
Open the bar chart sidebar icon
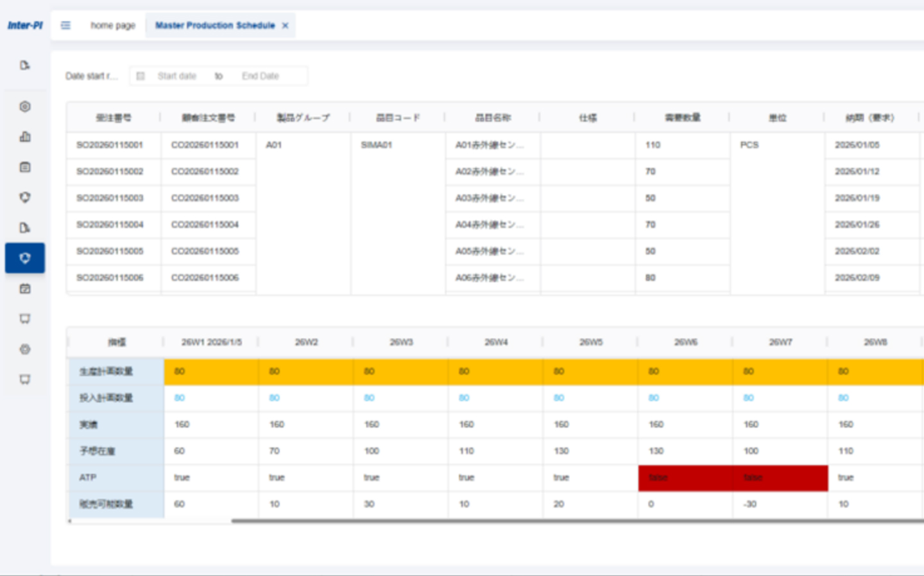click(25, 137)
